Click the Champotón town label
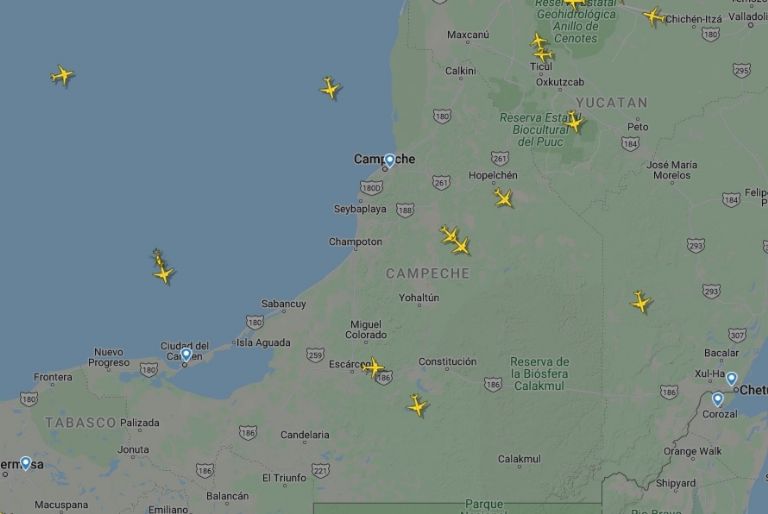This screenshot has height=514, width=768. pyautogui.click(x=356, y=242)
